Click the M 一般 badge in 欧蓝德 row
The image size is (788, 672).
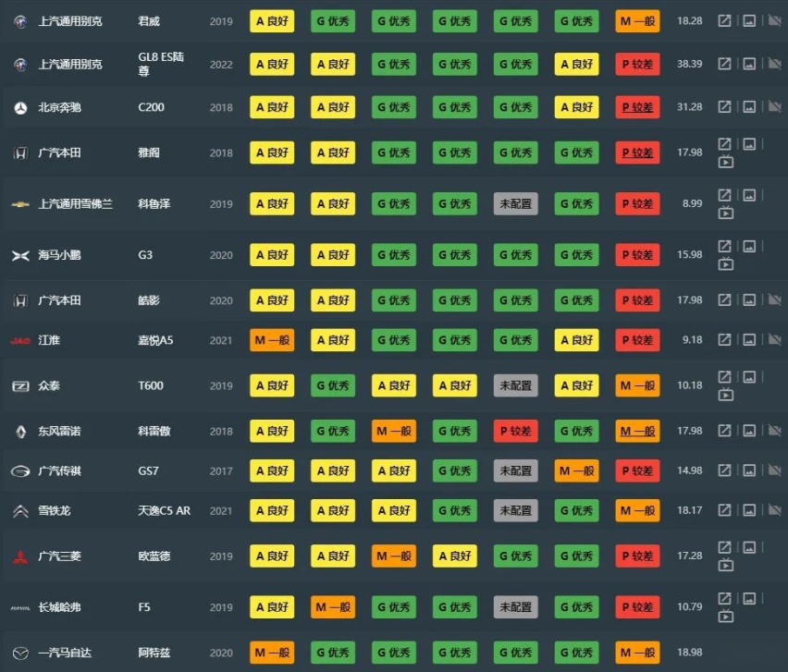coord(393,556)
